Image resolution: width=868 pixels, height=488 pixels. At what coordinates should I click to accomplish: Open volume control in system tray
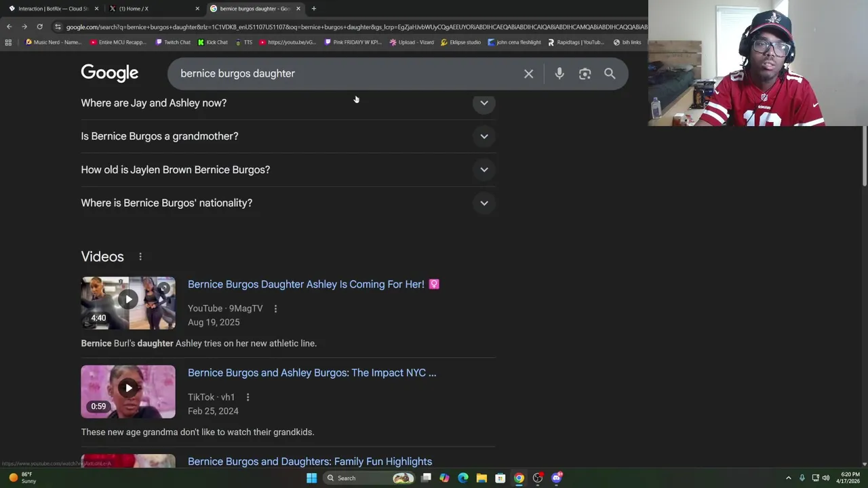coord(825,478)
